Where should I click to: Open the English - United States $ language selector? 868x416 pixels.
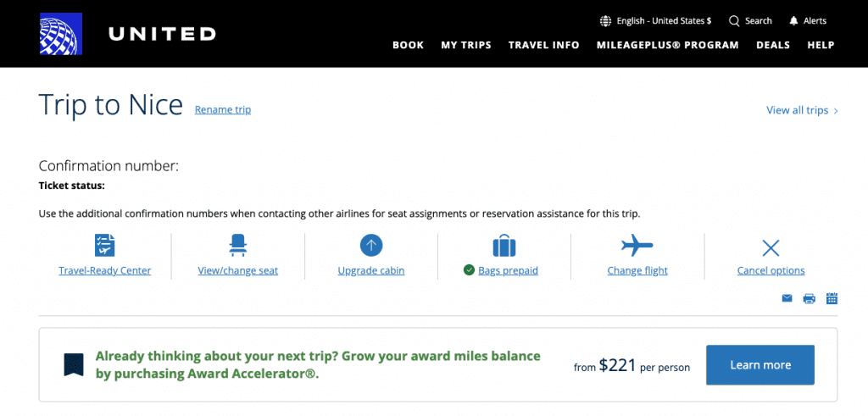(x=656, y=21)
